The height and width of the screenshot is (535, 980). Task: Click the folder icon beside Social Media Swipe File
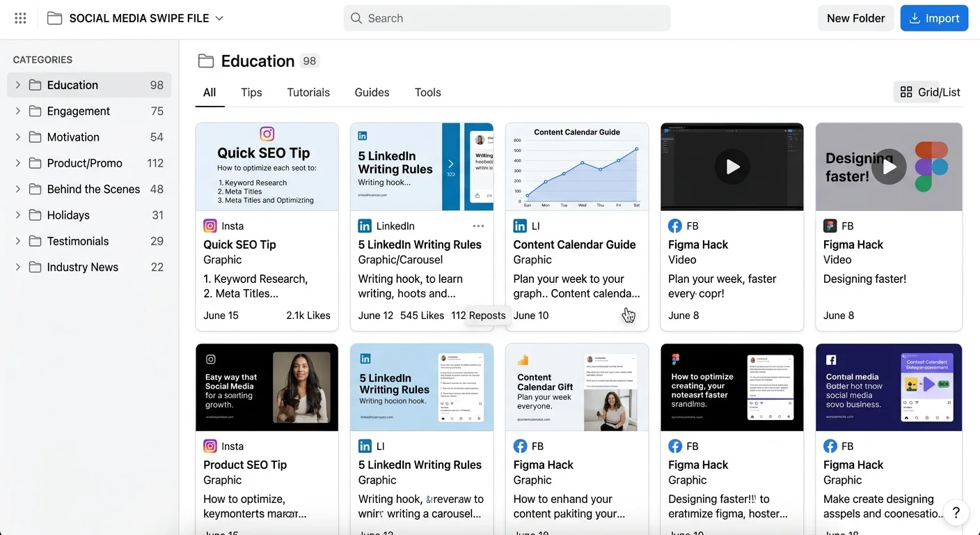(x=54, y=18)
